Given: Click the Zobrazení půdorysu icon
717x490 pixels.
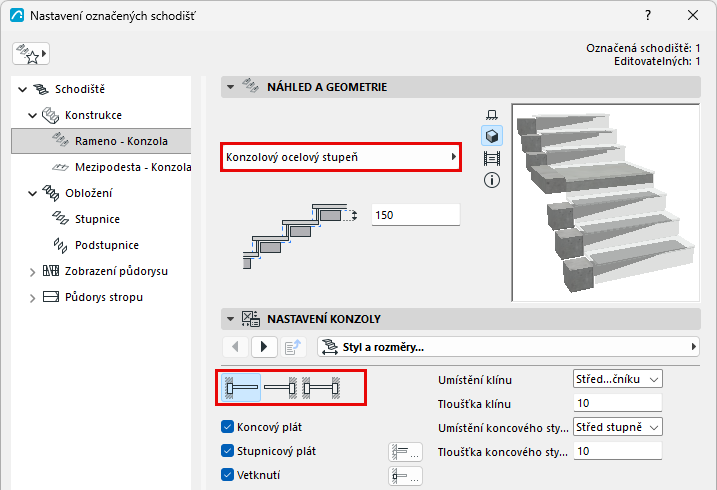Looking at the screenshot, I should click(x=51, y=271).
